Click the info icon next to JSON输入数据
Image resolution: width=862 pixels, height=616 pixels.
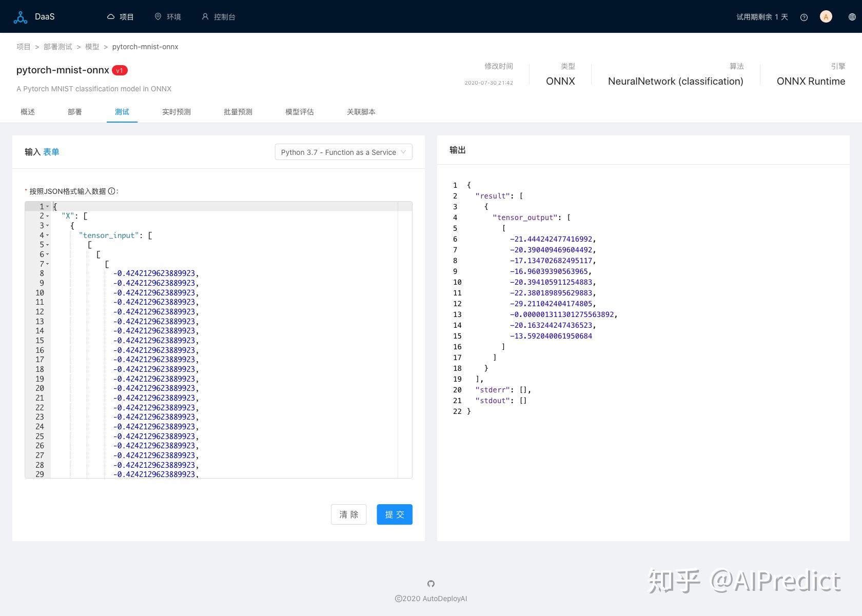112,191
